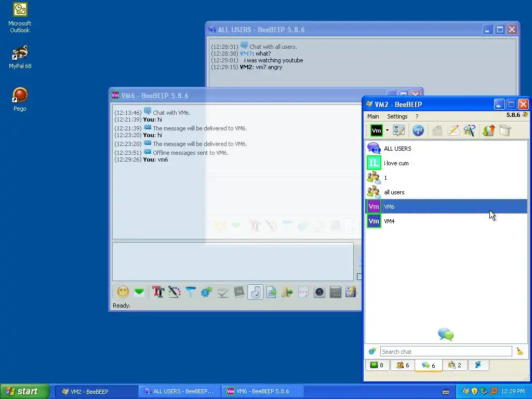This screenshot has height=399, width=532.
Task: Select the VM6 chat in the list
Action: point(446,207)
